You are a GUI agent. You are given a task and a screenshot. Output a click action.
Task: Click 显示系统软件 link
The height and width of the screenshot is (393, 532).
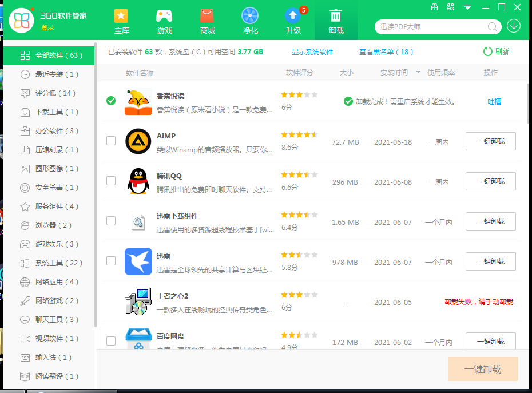click(312, 52)
